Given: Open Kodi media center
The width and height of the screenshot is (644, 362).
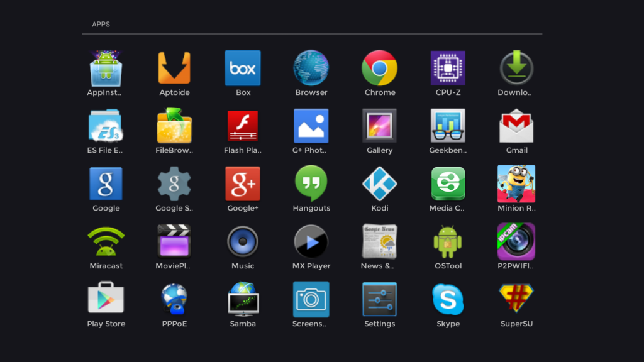Looking at the screenshot, I should [379, 184].
